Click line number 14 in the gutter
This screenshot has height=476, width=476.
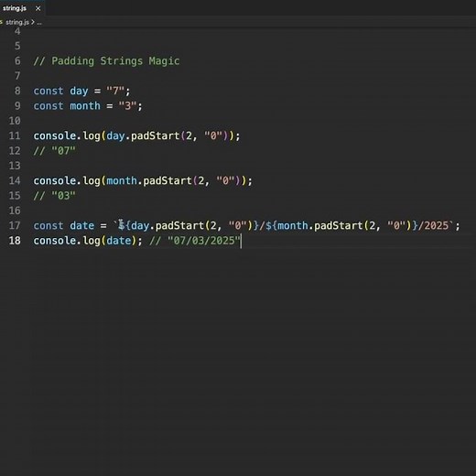pos(15,180)
